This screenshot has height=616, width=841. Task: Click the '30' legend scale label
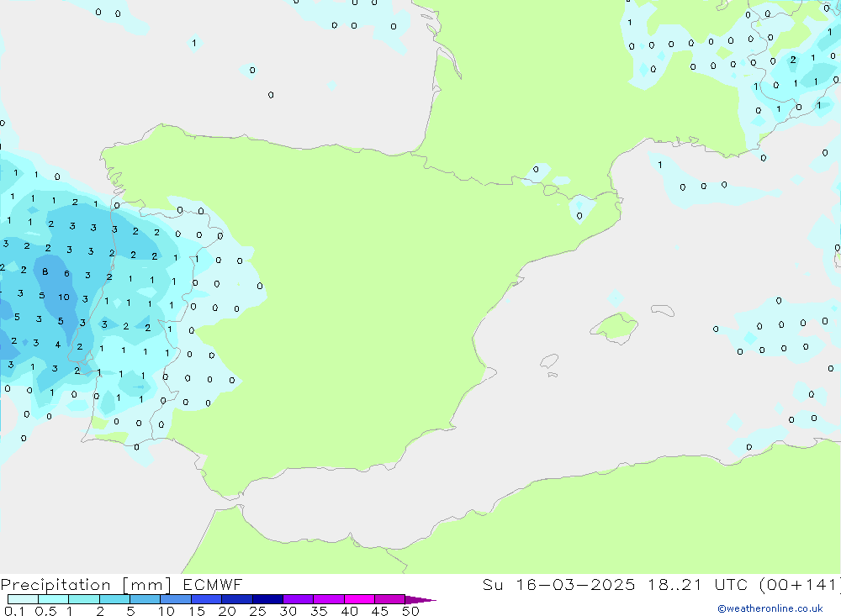point(288,611)
